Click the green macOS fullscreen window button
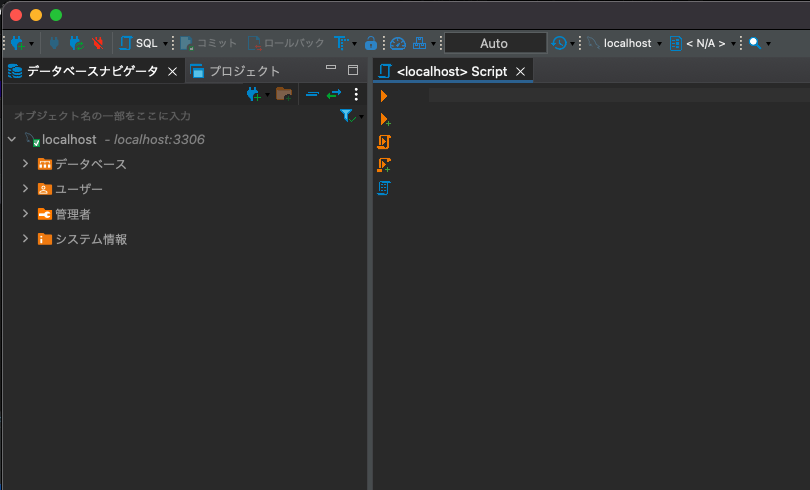 pos(56,15)
